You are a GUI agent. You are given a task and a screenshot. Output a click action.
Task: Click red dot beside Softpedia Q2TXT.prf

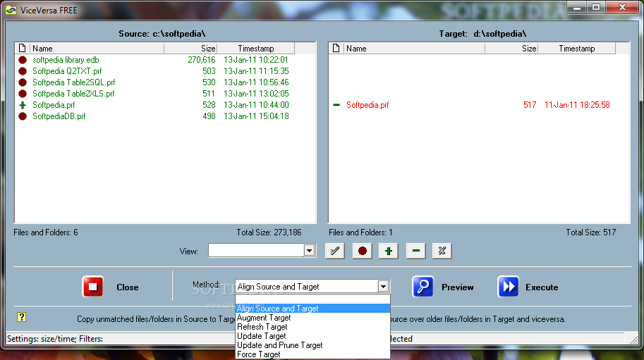(23, 71)
